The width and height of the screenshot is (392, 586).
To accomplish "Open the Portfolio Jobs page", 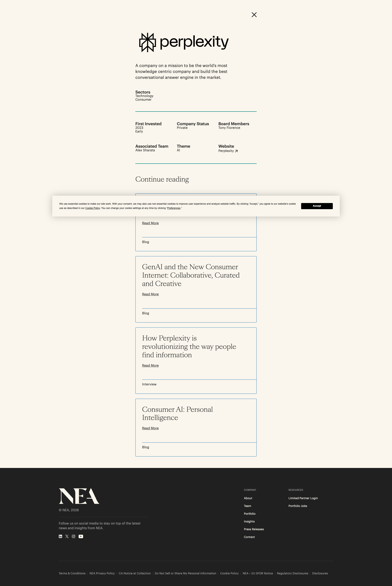I will coord(297,506).
